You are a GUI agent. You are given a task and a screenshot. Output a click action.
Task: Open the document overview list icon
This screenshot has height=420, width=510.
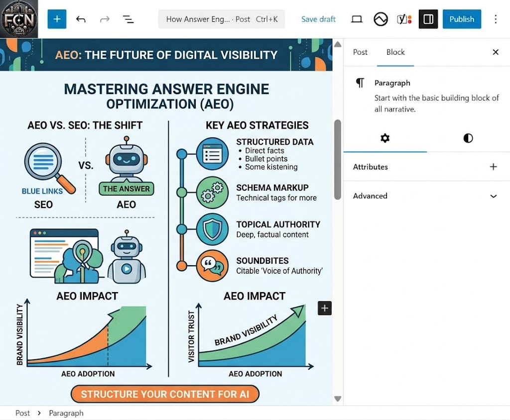[128, 19]
